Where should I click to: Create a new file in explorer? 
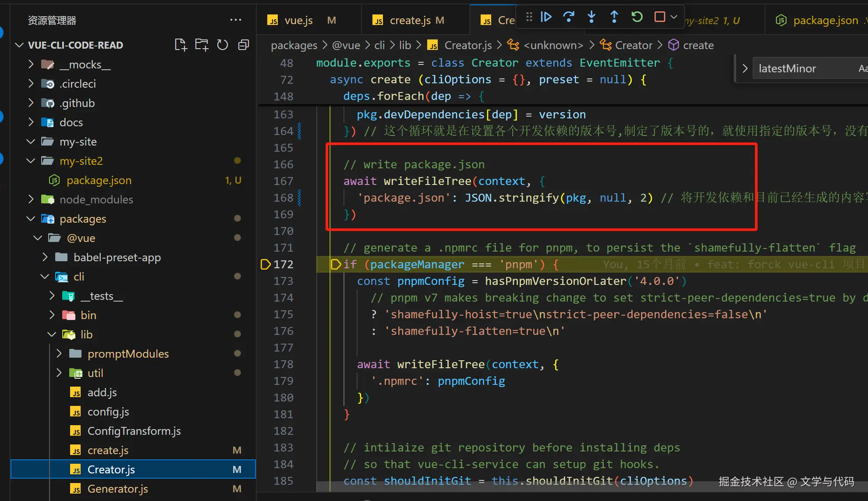181,45
